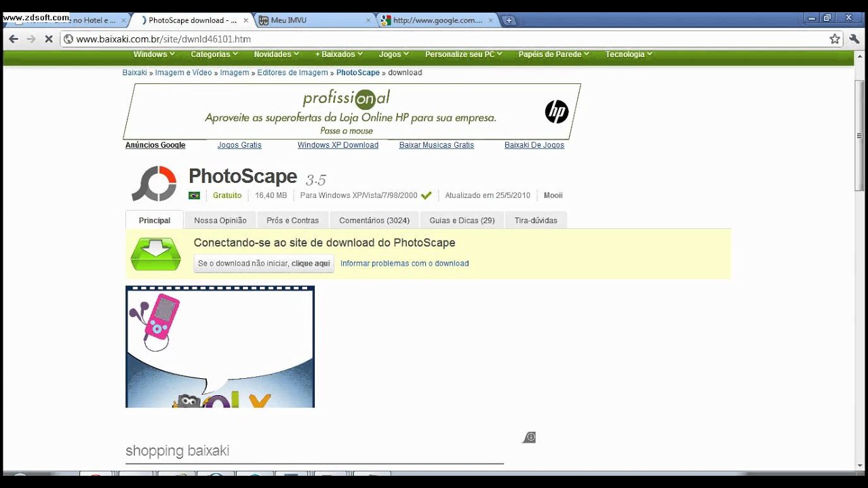The height and width of the screenshot is (488, 868).
Task: Click the browser Forward arrow
Action: click(x=31, y=39)
